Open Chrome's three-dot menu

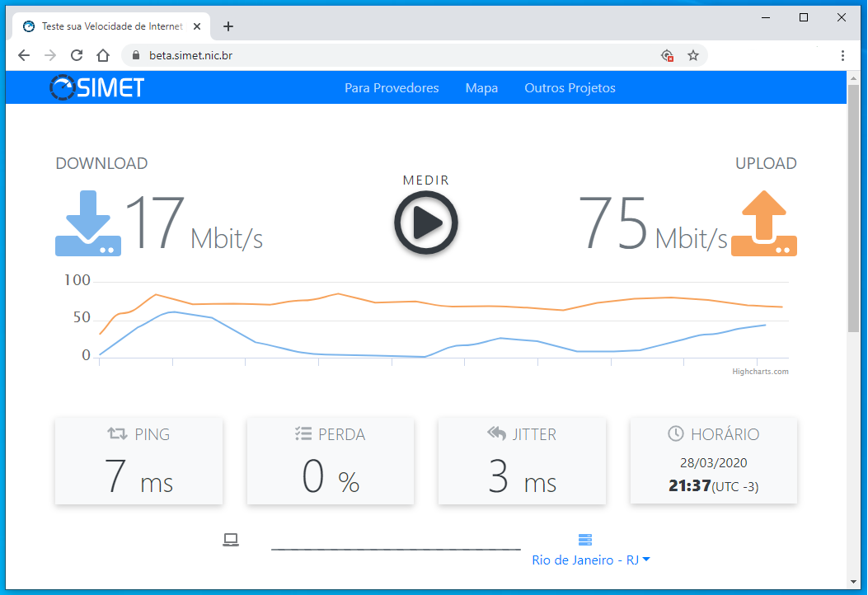pyautogui.click(x=842, y=55)
